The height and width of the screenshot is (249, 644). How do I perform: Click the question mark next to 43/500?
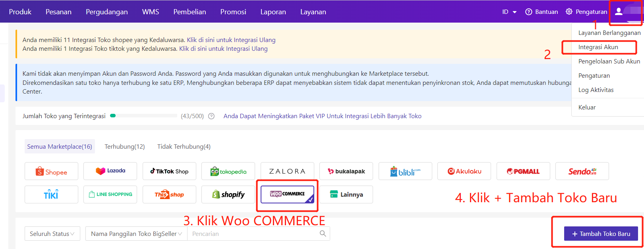pos(211,116)
